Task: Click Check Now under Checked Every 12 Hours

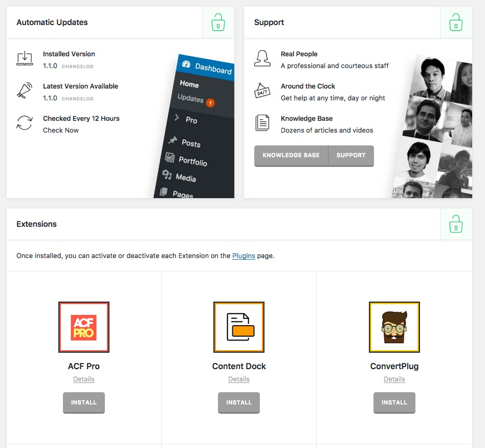Action: 61,130
